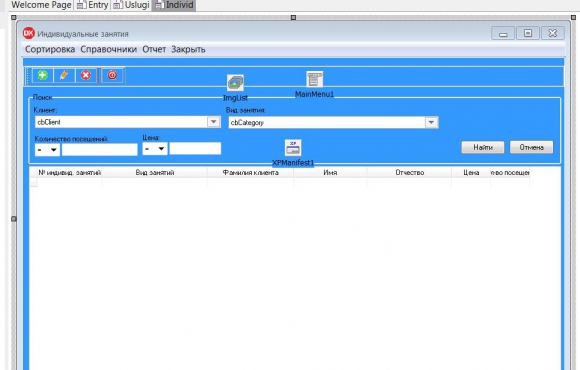Select the MainMenu1 component icon

(x=314, y=80)
